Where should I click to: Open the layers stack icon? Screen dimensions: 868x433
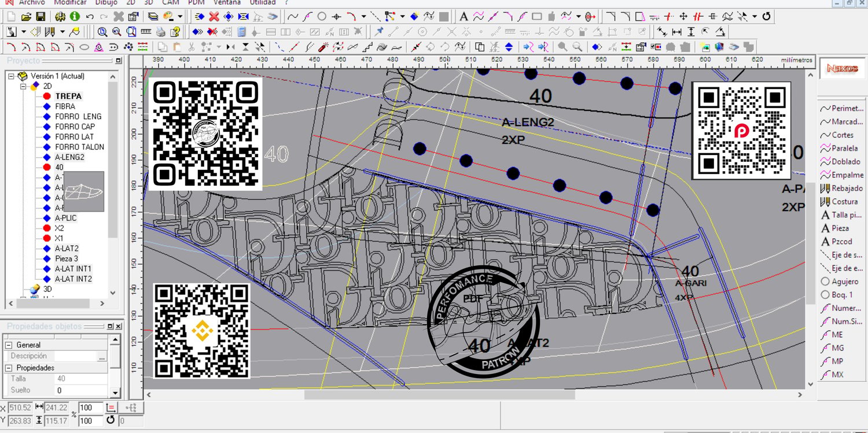click(153, 16)
